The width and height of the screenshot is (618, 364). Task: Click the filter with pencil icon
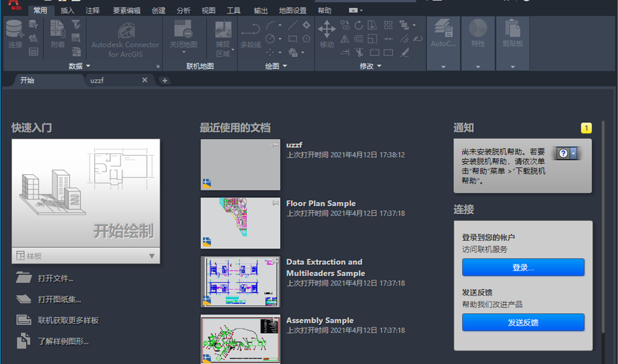click(76, 25)
